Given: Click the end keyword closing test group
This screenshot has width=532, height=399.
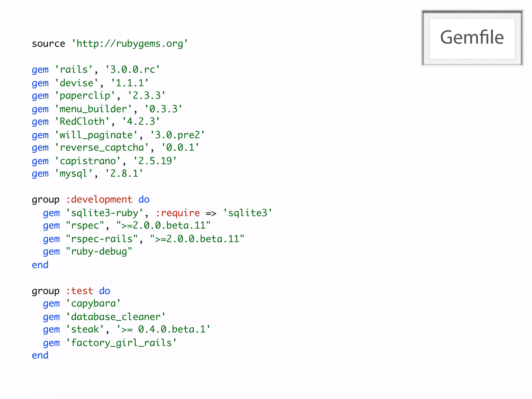Looking at the screenshot, I should 40,355.
